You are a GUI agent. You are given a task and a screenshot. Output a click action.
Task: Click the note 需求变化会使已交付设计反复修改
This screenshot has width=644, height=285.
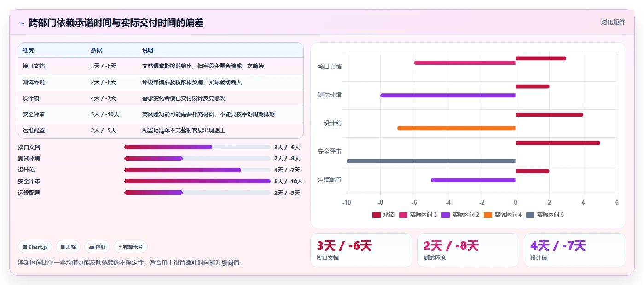(184, 98)
